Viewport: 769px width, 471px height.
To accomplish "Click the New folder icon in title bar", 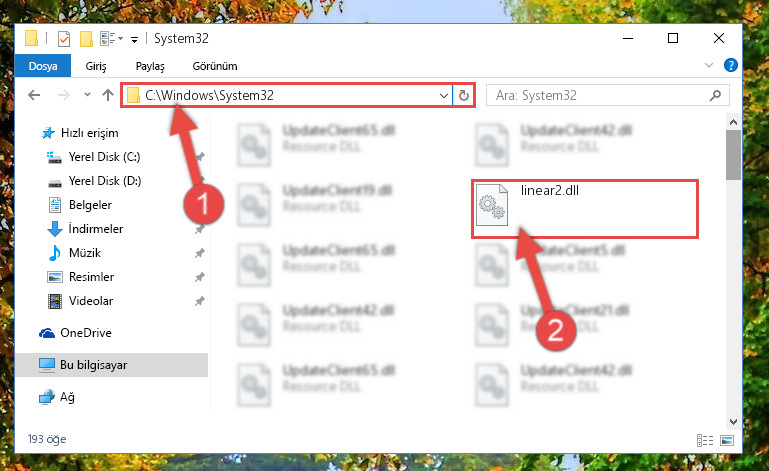I will (x=86, y=38).
